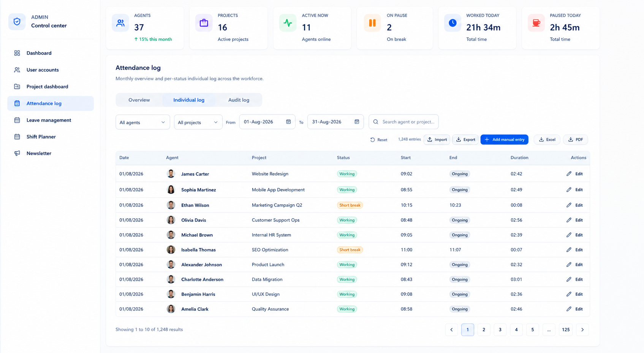
Task: Click pencil icon in Michael Brown row
Action: coord(569,235)
